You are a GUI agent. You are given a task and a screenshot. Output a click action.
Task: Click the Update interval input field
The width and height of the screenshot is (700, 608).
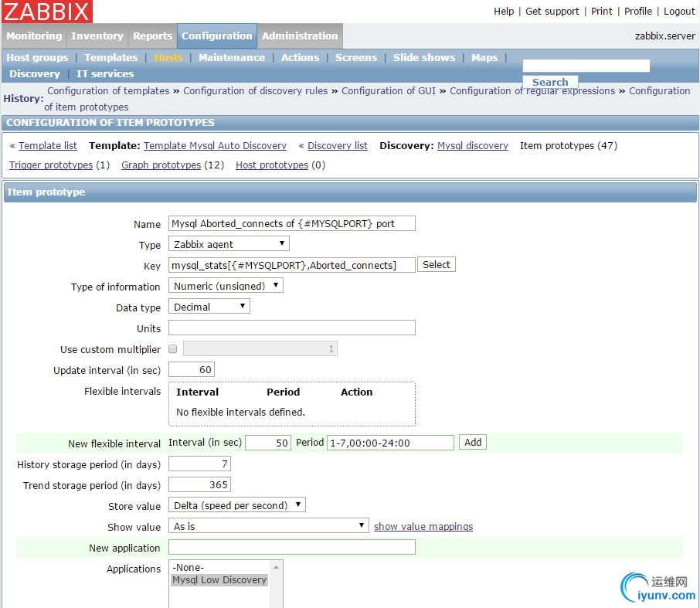coord(192,369)
